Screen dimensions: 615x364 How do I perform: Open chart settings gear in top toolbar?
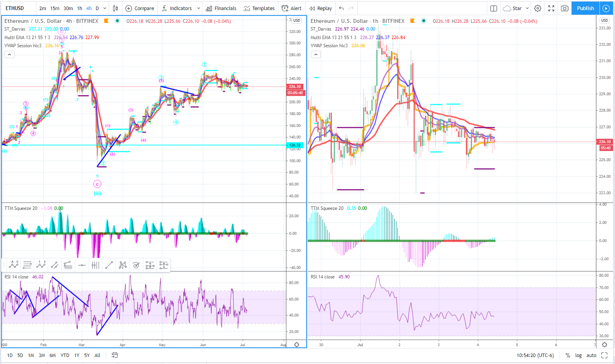point(537,8)
